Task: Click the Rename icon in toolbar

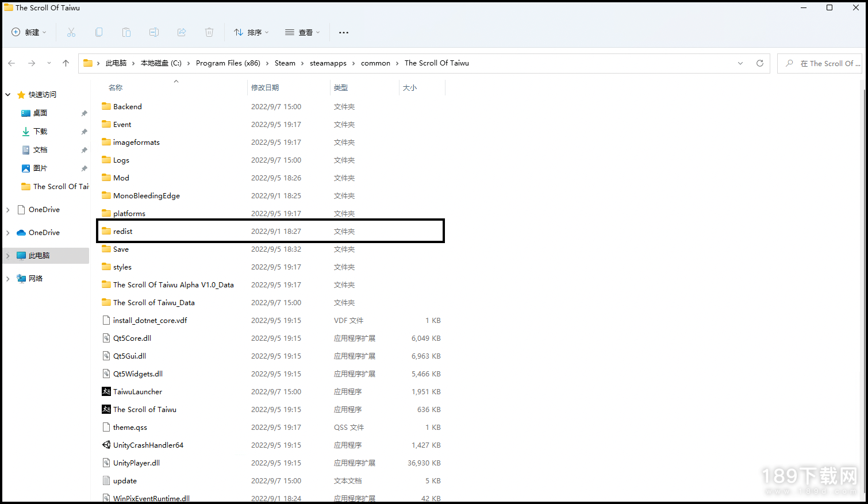Action: coord(154,32)
